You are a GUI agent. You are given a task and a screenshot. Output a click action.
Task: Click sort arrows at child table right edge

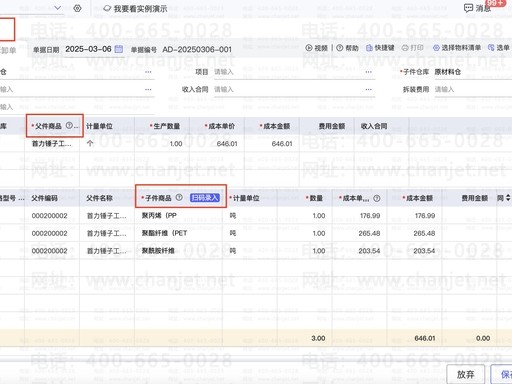pos(508,198)
